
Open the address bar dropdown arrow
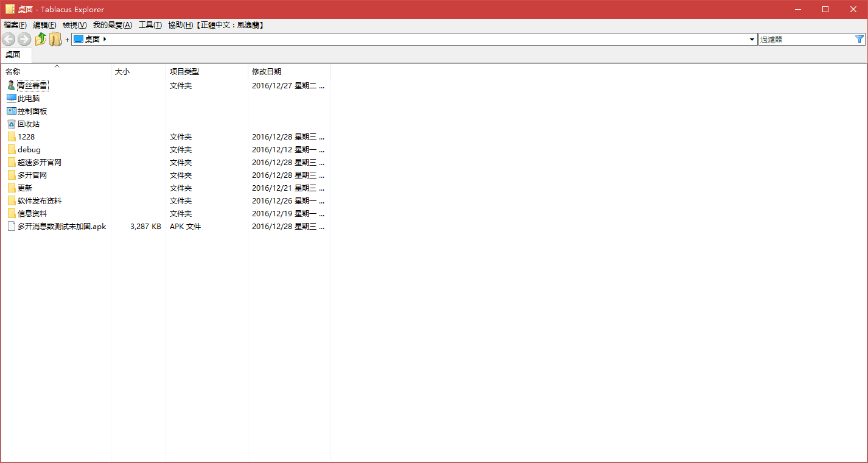[x=751, y=38]
